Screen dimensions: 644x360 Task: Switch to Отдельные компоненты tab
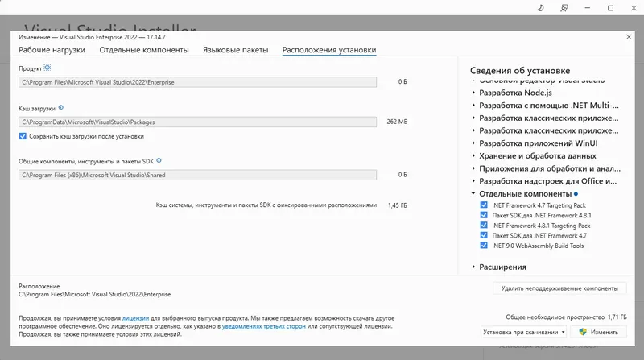click(144, 50)
